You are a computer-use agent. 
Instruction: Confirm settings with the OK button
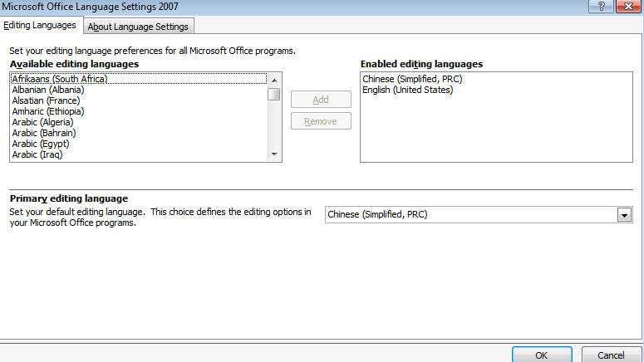point(542,355)
